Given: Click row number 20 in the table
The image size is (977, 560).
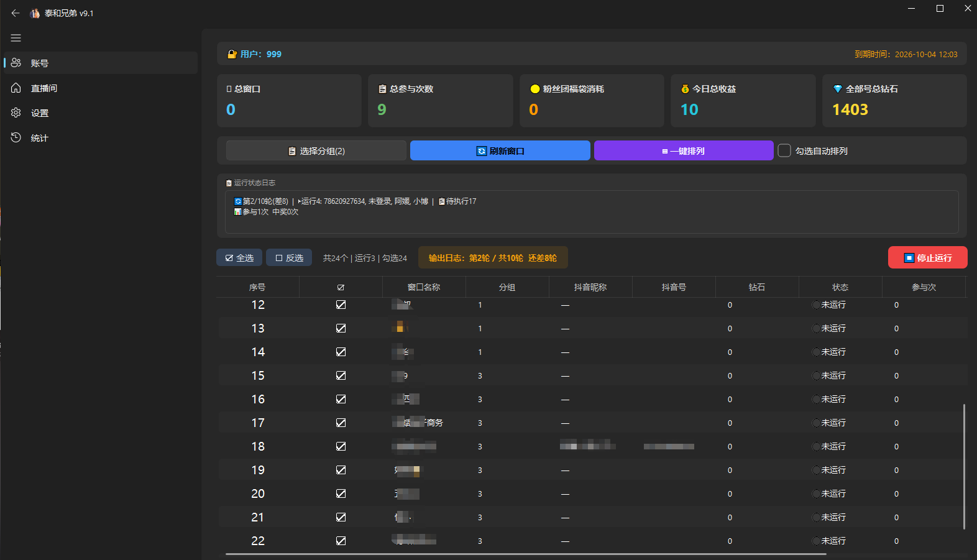Looking at the screenshot, I should pyautogui.click(x=258, y=493).
